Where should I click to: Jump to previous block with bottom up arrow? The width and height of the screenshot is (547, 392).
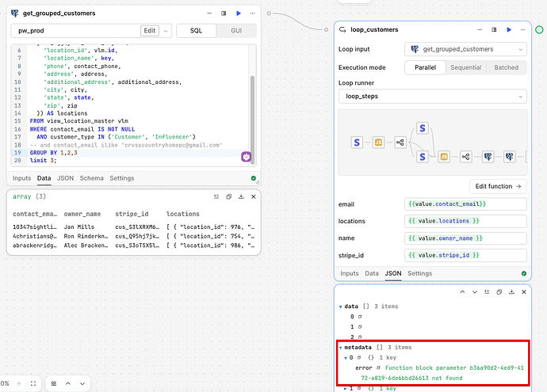pyautogui.click(x=68, y=383)
